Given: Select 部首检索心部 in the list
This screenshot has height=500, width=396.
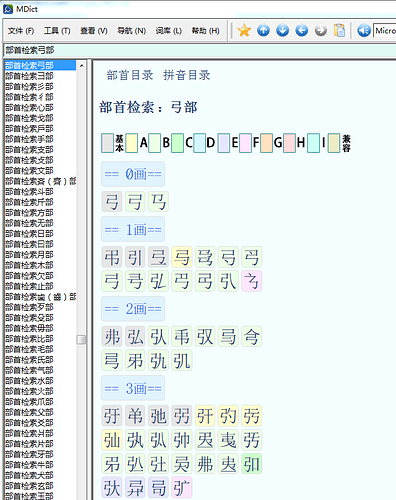Looking at the screenshot, I should tap(40, 108).
